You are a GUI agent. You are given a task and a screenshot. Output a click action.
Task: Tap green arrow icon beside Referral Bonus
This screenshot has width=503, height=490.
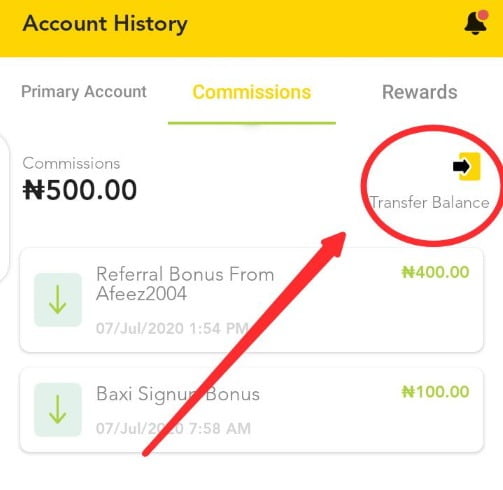[x=58, y=300]
